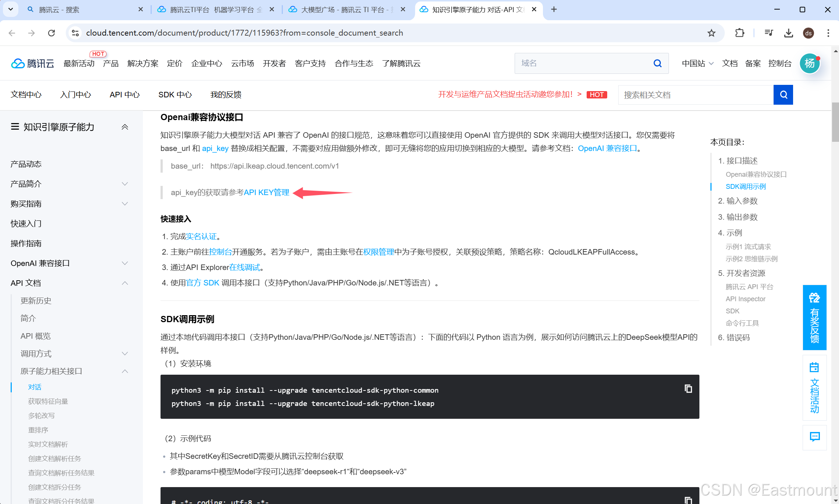839x504 pixels.
Task: Open the API 中心 menu item
Action: pos(125,95)
